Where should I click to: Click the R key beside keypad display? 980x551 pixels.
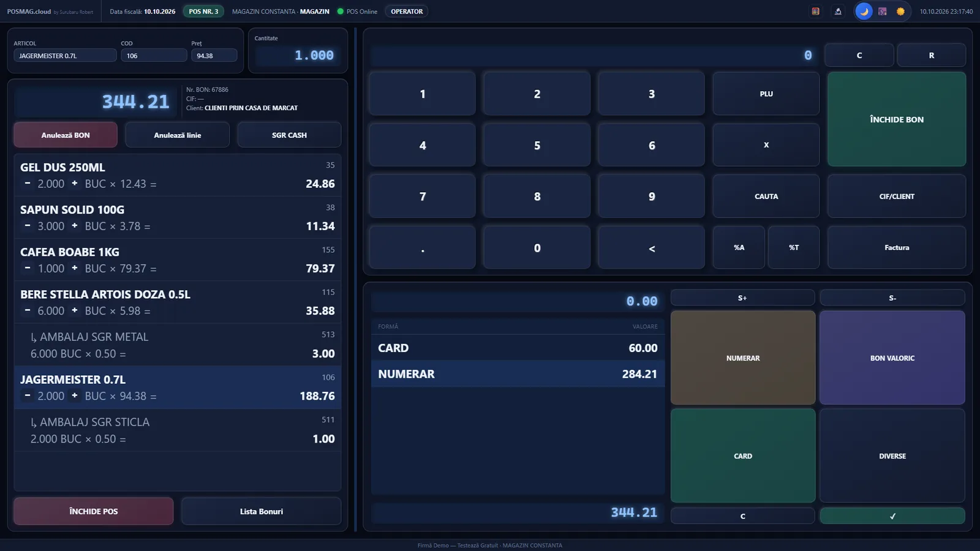[932, 55]
